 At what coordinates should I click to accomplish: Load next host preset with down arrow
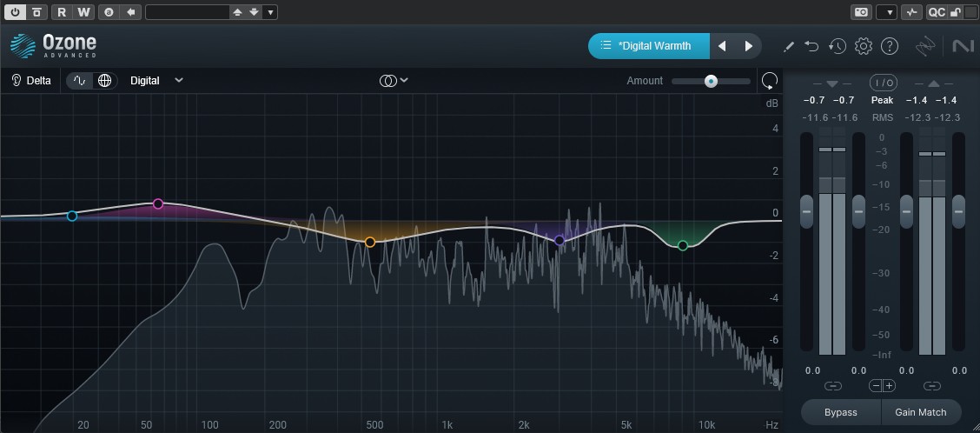(254, 12)
